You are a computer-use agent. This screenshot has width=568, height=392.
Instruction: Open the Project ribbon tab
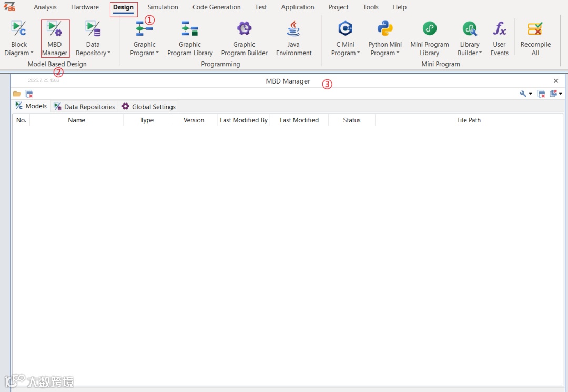point(339,7)
